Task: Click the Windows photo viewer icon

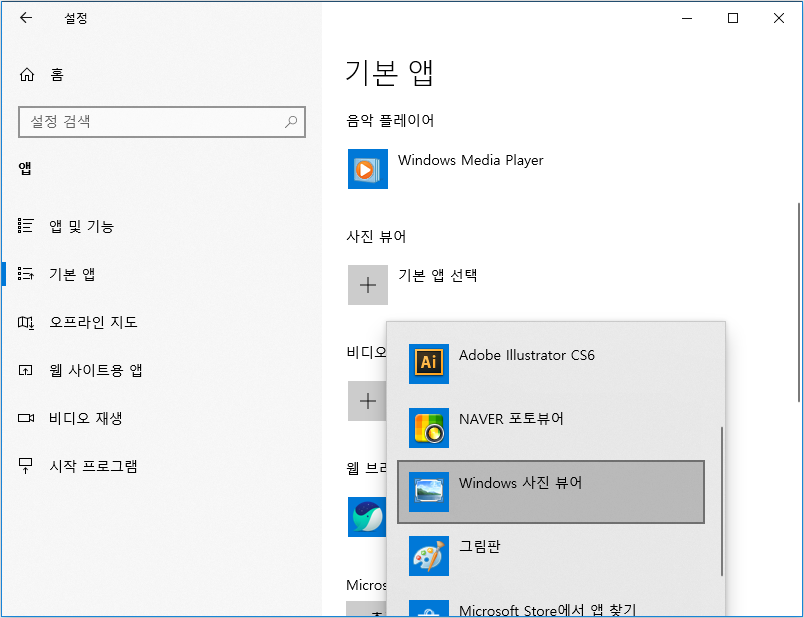Action: (x=429, y=492)
